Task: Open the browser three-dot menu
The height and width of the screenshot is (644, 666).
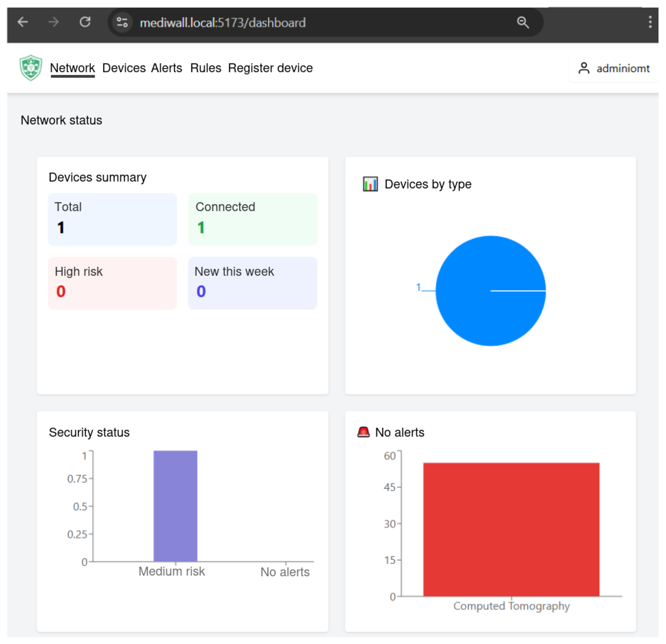Action: 650,22
